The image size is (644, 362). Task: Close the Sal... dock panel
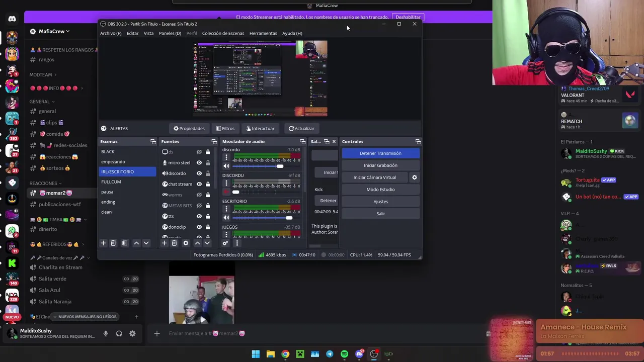pyautogui.click(x=334, y=141)
